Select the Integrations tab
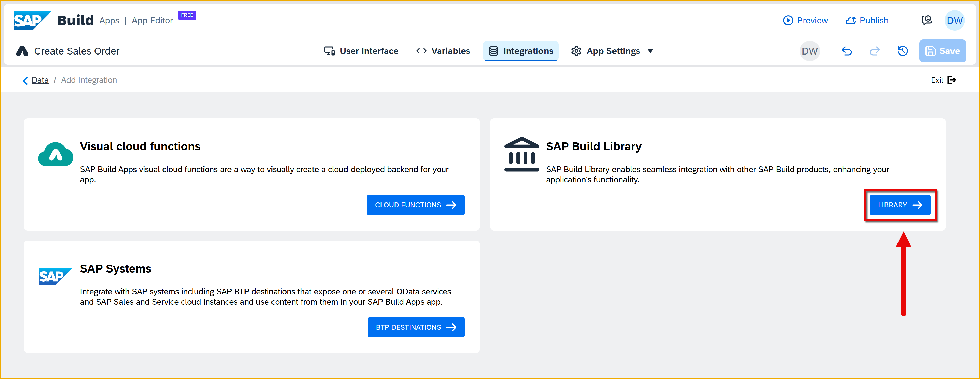Screen dimensions: 980x379 click(521, 51)
